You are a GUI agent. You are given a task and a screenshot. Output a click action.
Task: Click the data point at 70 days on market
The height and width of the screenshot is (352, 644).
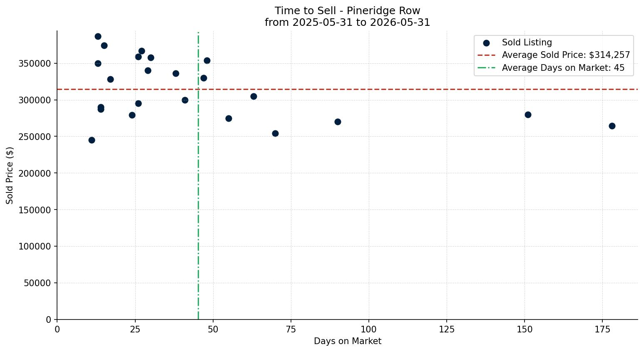click(x=275, y=133)
